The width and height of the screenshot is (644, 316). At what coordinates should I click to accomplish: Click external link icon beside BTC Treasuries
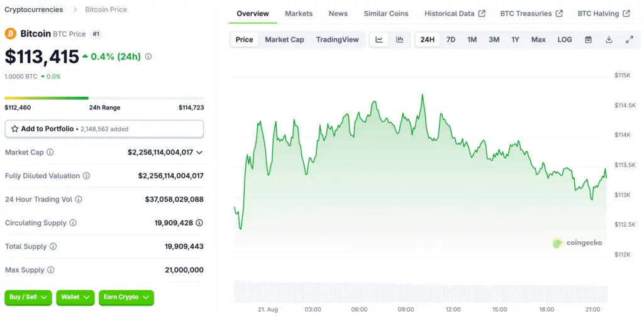coord(559,14)
